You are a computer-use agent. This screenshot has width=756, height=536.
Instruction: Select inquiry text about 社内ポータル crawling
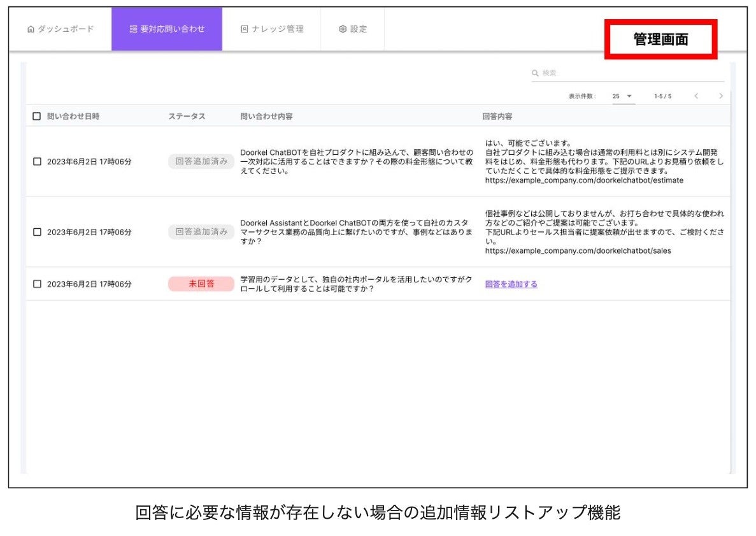[356, 284]
